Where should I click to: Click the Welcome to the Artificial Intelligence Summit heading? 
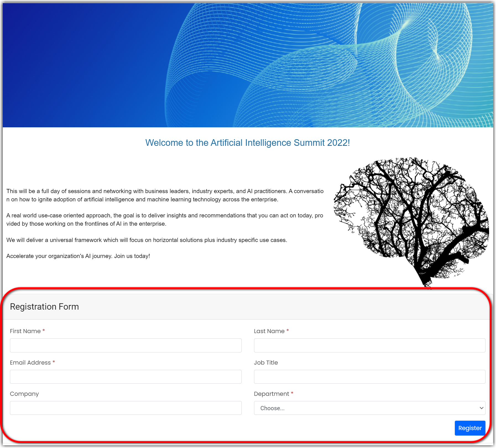pyautogui.click(x=248, y=143)
